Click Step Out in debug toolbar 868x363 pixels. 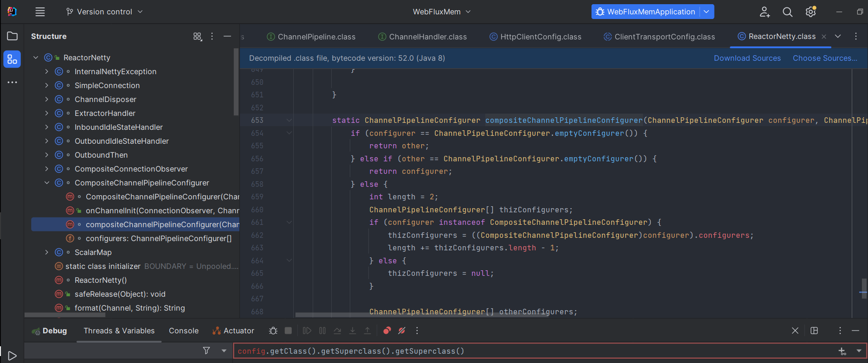[x=367, y=331]
